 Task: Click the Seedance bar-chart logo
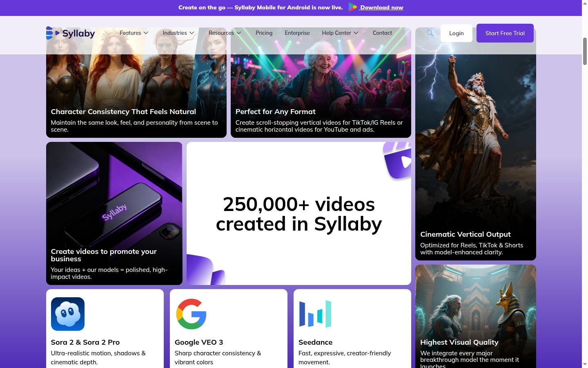click(315, 314)
